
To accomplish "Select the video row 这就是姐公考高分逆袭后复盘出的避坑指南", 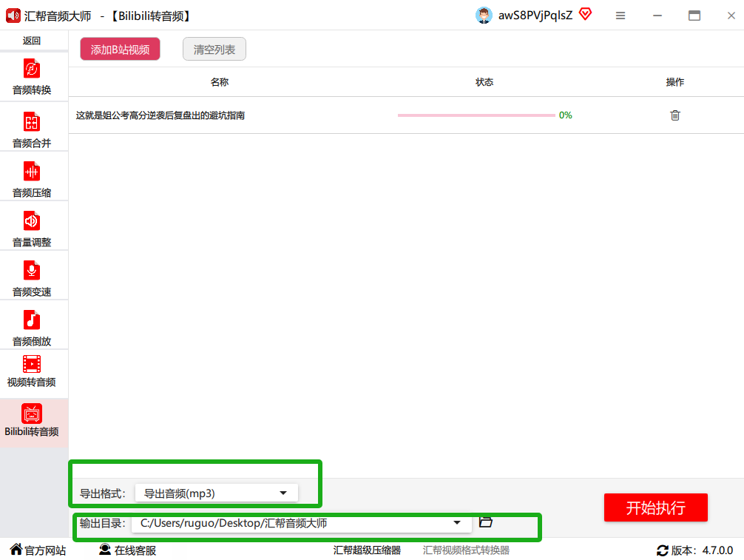I will 406,115.
